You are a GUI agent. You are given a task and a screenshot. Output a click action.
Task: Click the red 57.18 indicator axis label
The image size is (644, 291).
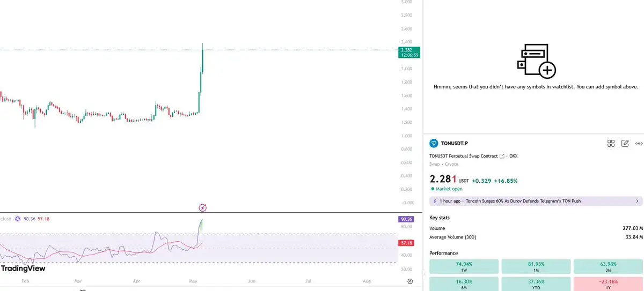[406, 243]
